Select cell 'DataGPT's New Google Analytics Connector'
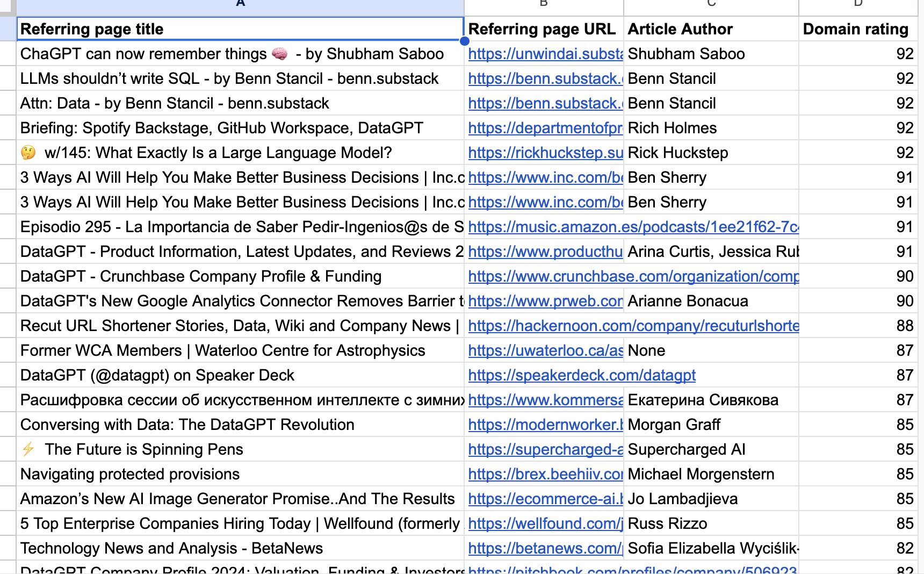The width and height of the screenshot is (924, 574). pos(240,301)
